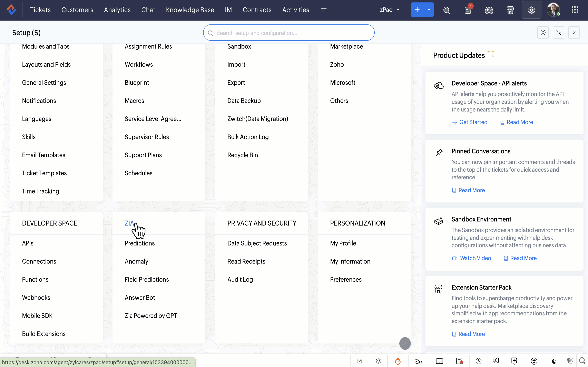Open the keyboard shortcuts icon
Viewport: 588px width, 367px height.
point(439,361)
